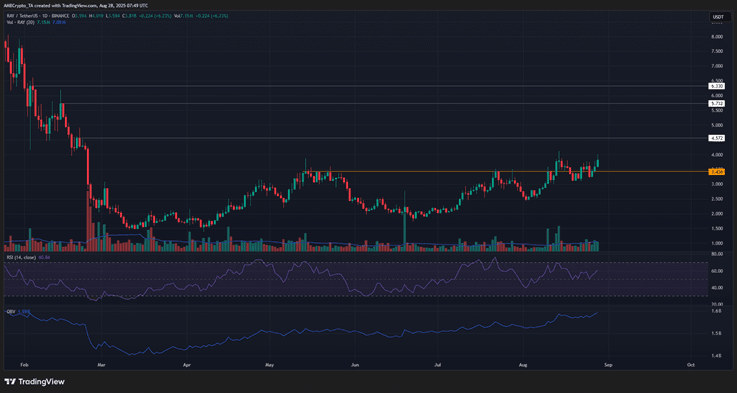Screen dimensions: 737x393
Task: Click the latest green candle
Action: click(598, 163)
